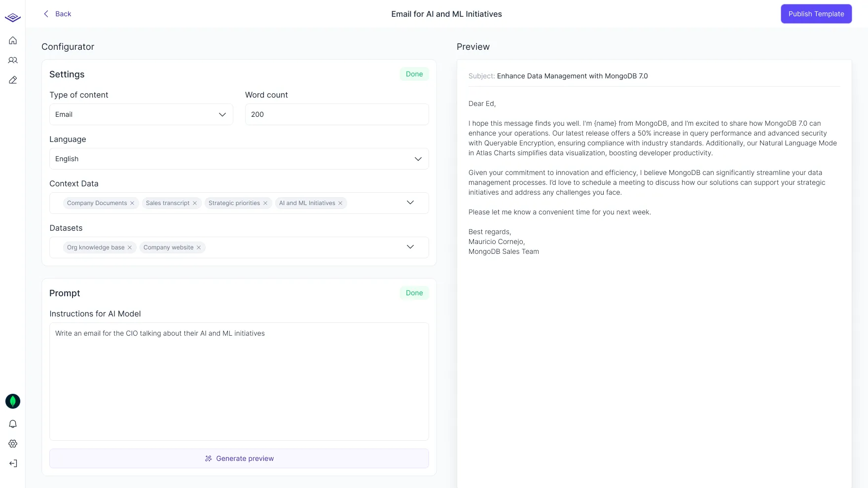Screen dimensions: 868x488
Task: Click the MongoDB leaf avatar icon
Action: (13, 401)
